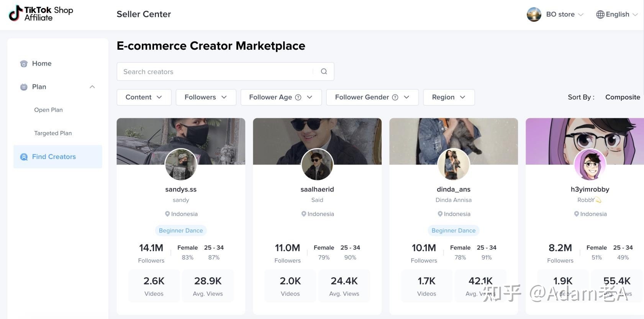Click the Follower Age help icon
The width and height of the screenshot is (644, 319).
[298, 97]
